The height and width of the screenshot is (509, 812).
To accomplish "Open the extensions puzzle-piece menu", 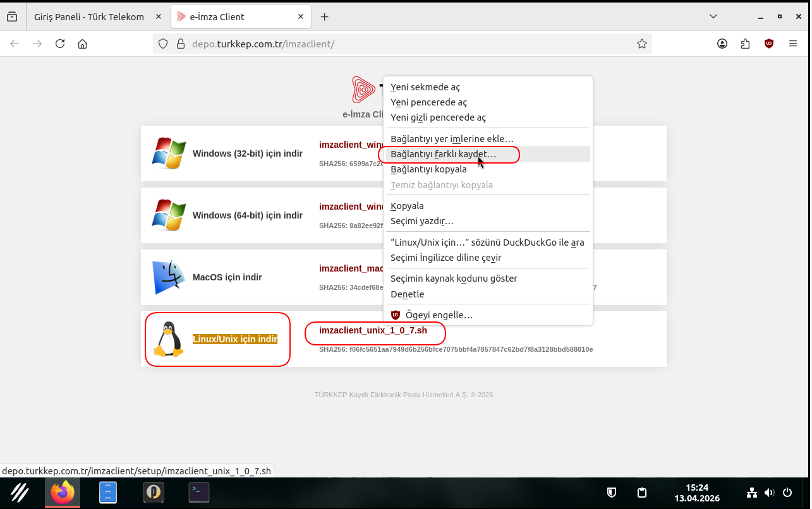I will click(x=746, y=44).
